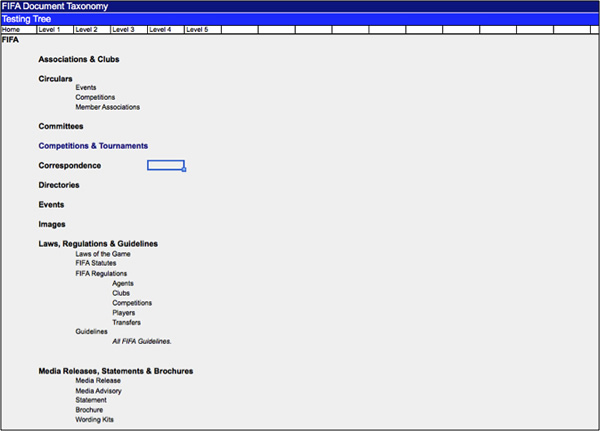
Task: Select the Media Advisory entry
Action: pos(98,391)
